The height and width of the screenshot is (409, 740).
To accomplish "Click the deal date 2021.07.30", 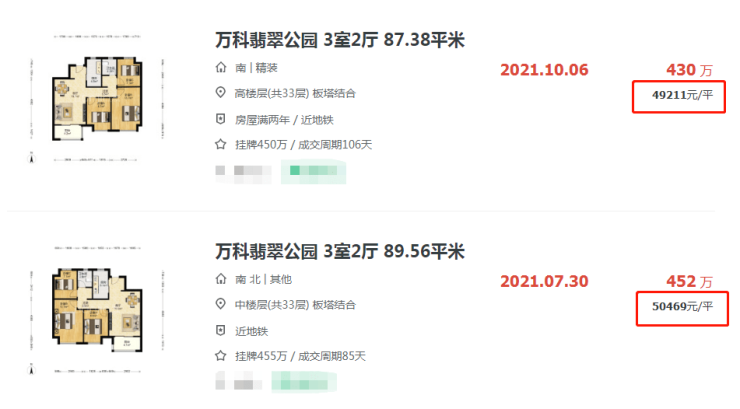I will [x=543, y=280].
